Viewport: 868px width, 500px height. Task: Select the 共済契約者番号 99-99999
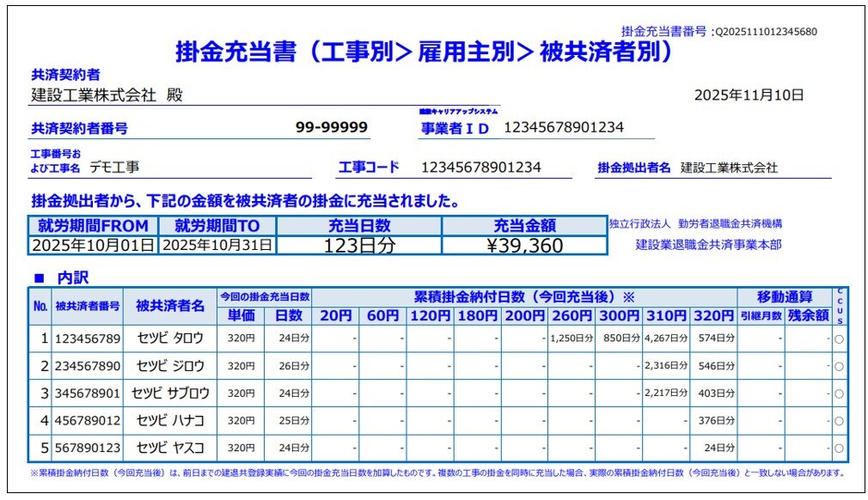pyautogui.click(x=331, y=127)
